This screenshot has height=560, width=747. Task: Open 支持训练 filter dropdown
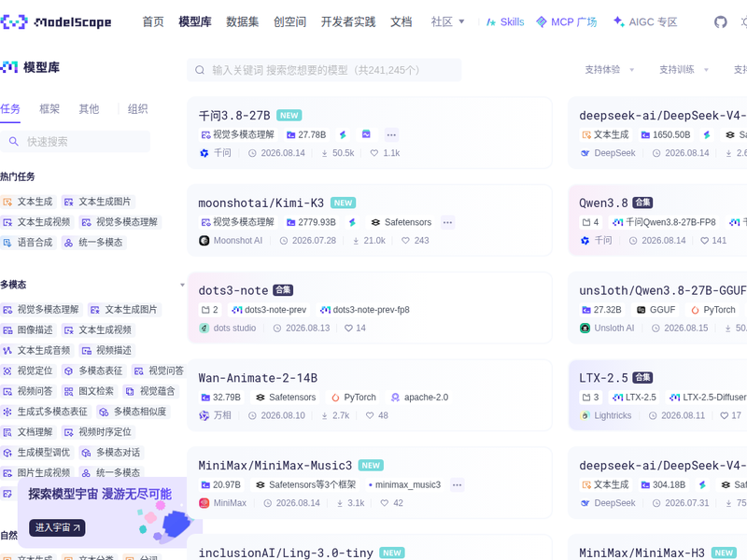(x=684, y=69)
